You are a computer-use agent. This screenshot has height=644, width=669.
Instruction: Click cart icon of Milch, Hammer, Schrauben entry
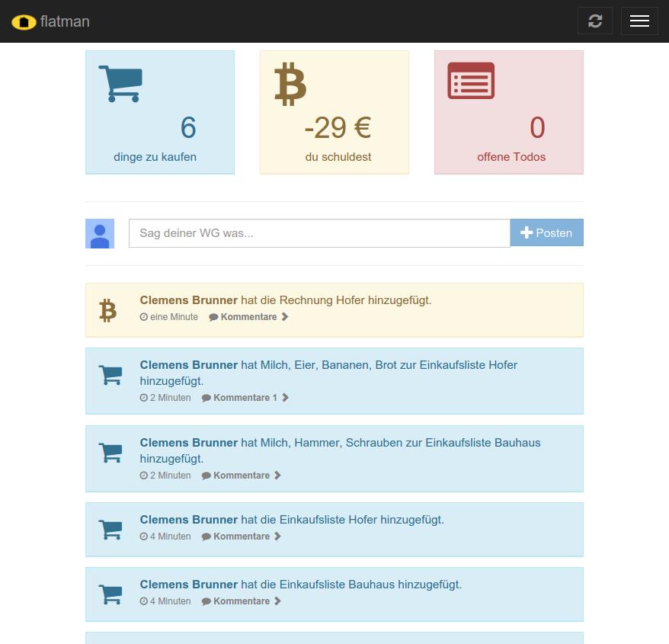(x=110, y=453)
